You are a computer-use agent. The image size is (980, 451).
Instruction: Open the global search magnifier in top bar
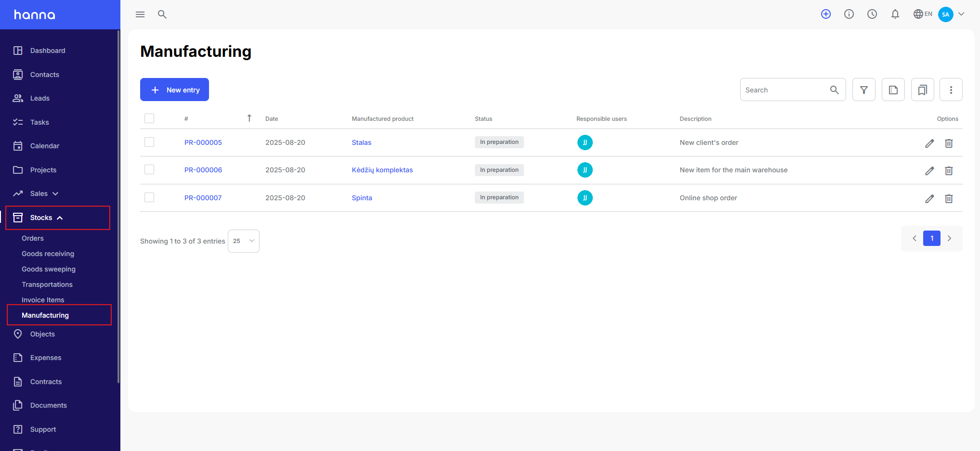click(162, 14)
